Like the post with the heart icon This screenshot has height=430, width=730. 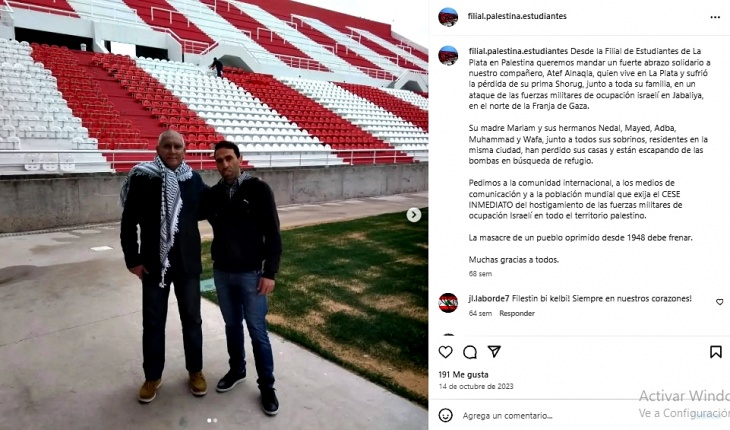click(x=446, y=352)
